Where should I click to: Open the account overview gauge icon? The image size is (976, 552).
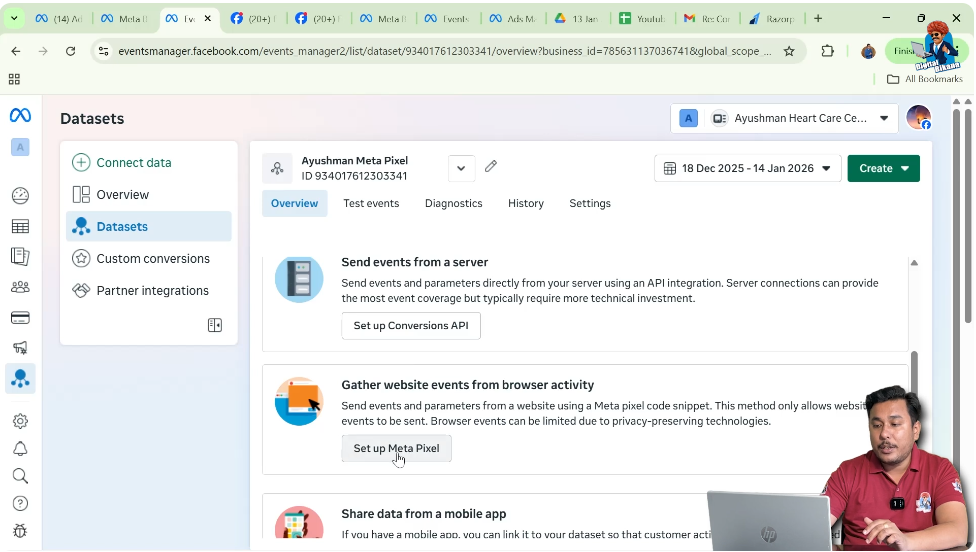point(20,195)
